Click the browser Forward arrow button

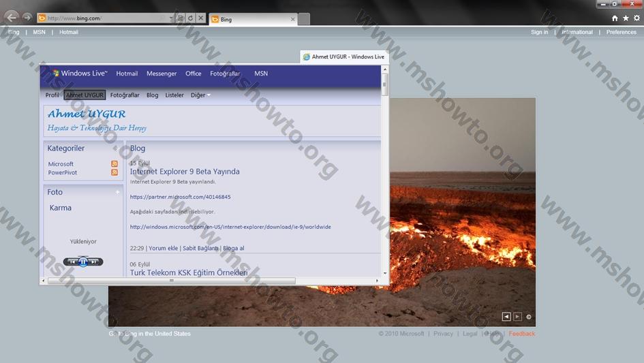click(27, 17)
